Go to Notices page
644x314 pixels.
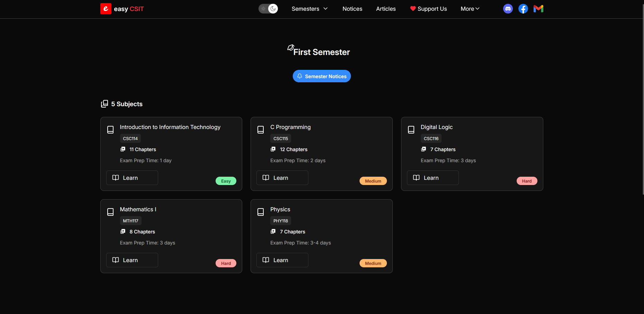tap(352, 9)
